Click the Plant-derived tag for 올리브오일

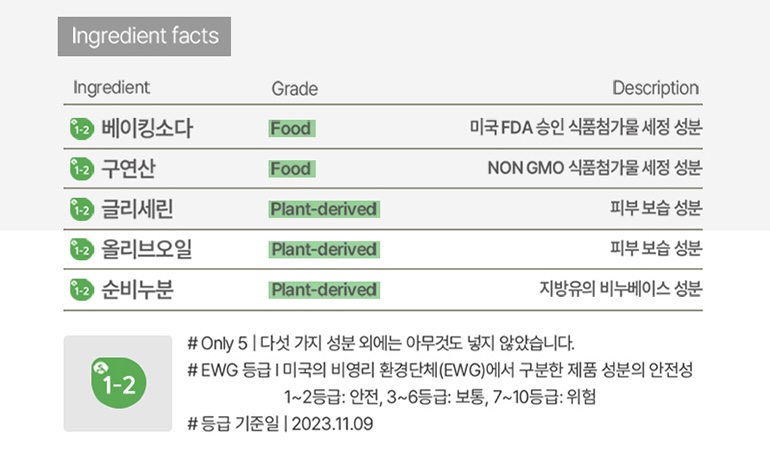tap(324, 249)
